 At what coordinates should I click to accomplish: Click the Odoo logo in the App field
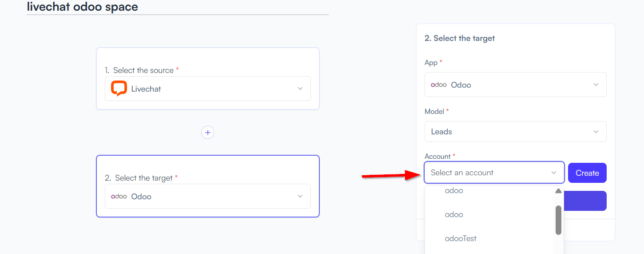(439, 85)
